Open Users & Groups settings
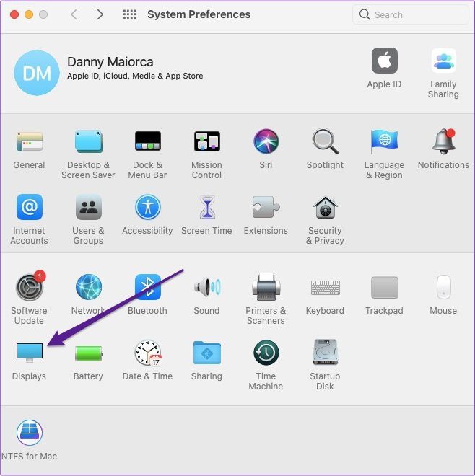This screenshot has width=475, height=476. (89, 207)
